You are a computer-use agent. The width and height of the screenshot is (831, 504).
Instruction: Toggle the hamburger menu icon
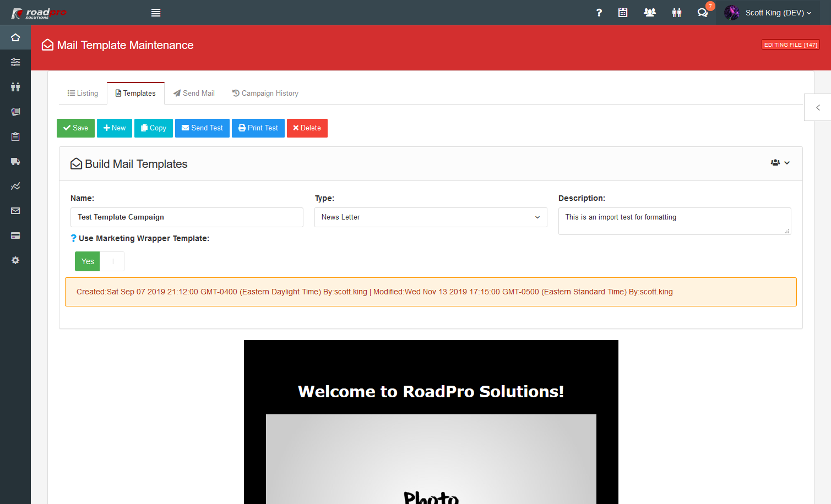tap(156, 13)
